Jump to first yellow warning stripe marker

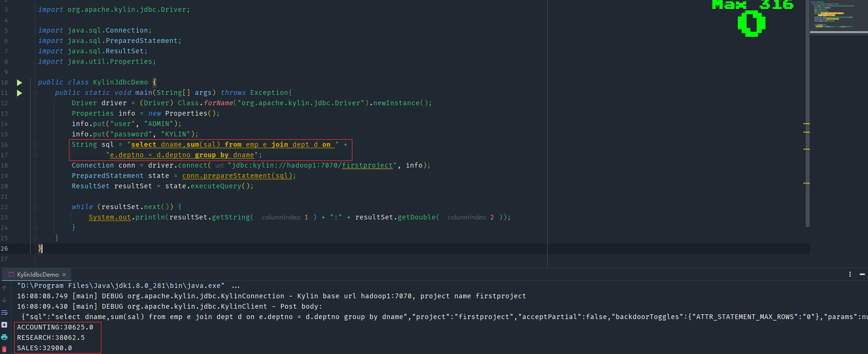tap(807, 124)
